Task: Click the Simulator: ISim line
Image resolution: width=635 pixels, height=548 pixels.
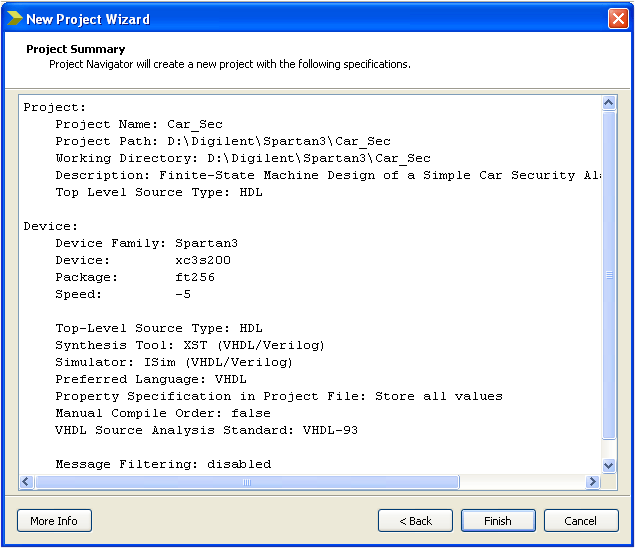Action: 173,362
